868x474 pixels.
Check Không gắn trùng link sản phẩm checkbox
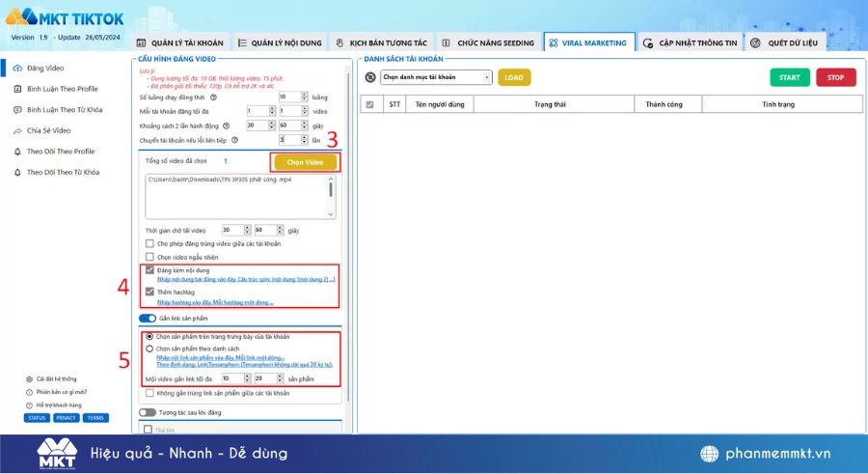coord(149,393)
